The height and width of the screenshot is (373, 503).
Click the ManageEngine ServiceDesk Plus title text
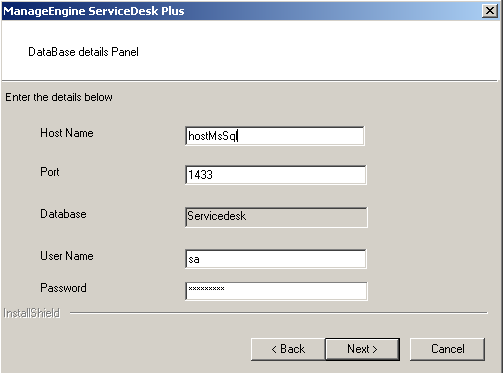coord(94,11)
